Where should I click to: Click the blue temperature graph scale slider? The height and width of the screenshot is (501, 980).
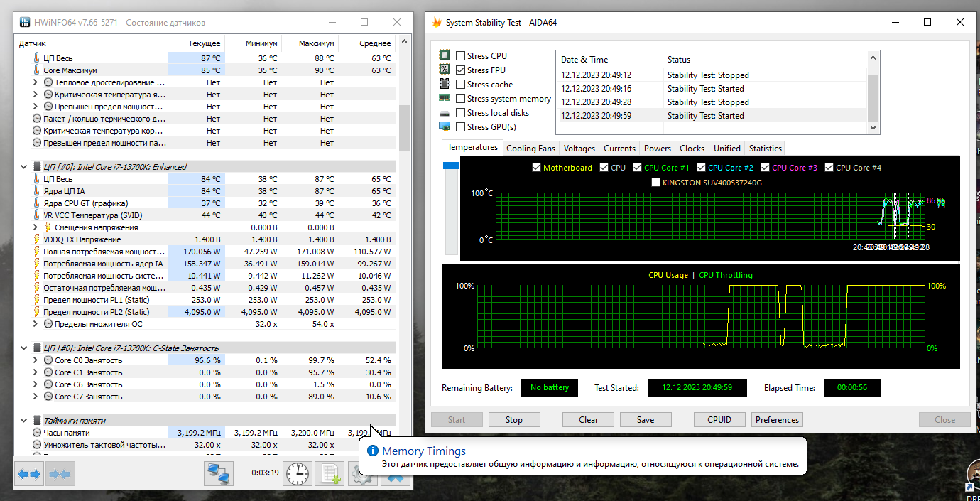tap(451, 166)
